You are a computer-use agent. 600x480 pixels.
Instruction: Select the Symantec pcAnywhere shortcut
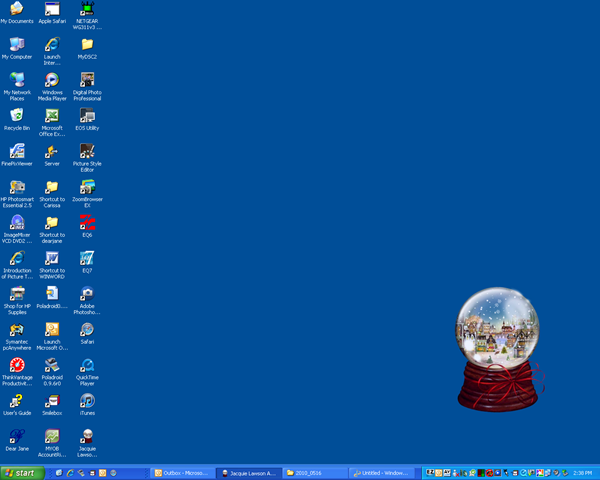pyautogui.click(x=17, y=336)
